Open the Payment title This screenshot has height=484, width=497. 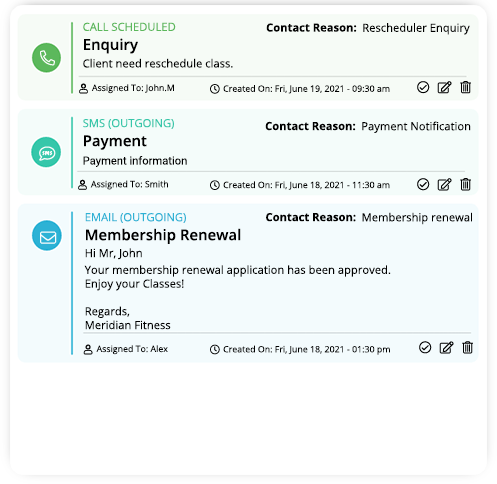coord(115,141)
